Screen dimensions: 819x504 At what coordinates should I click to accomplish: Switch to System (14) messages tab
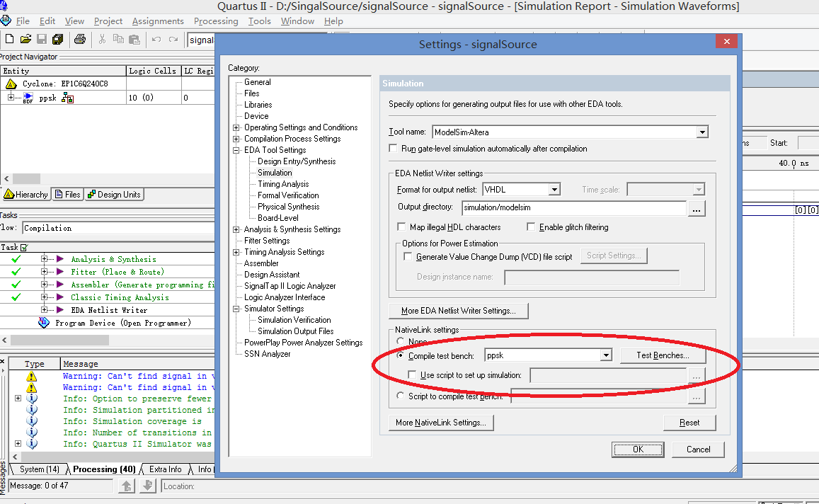coord(39,469)
